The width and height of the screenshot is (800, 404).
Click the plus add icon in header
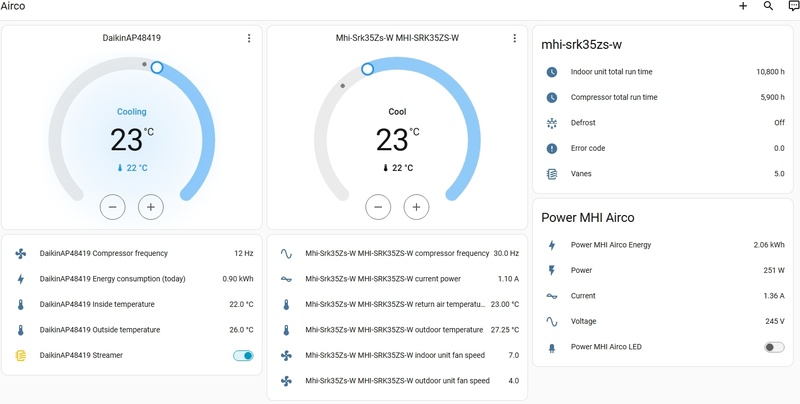point(743,6)
